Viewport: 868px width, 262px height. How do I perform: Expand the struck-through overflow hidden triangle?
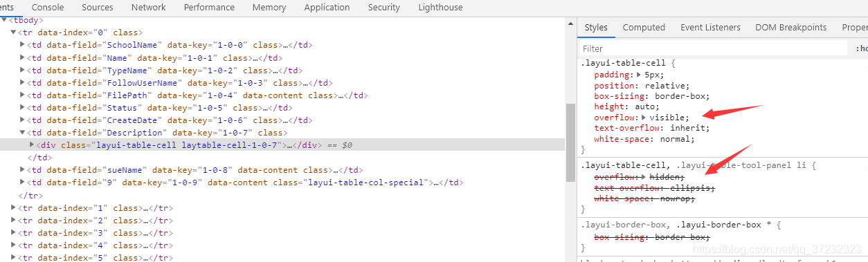pyautogui.click(x=644, y=177)
